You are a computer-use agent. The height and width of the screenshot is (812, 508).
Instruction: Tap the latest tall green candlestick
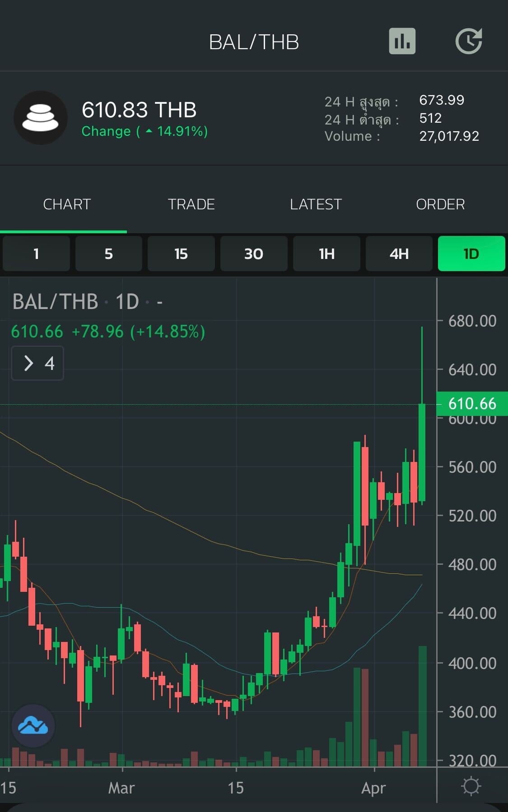point(422,452)
